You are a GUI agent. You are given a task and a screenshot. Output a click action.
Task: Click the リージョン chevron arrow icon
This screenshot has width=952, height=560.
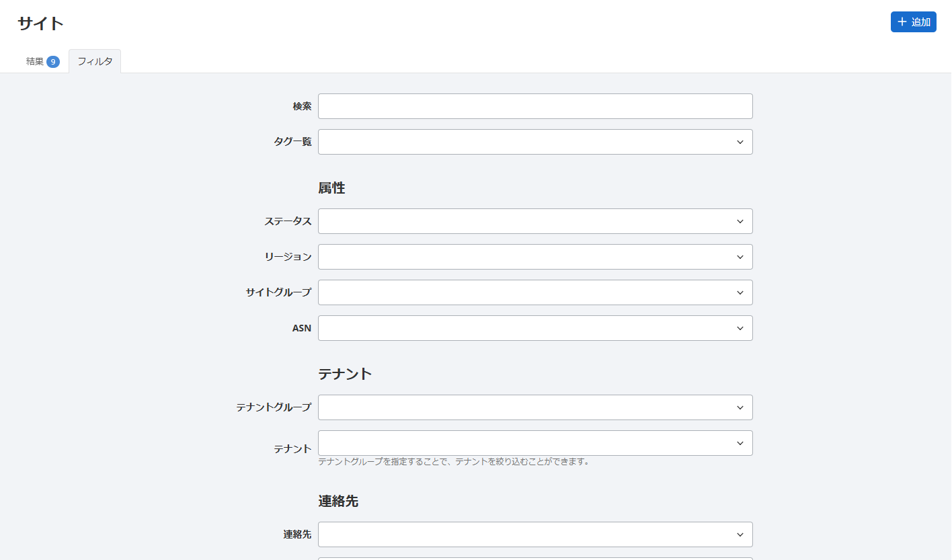[x=740, y=257]
